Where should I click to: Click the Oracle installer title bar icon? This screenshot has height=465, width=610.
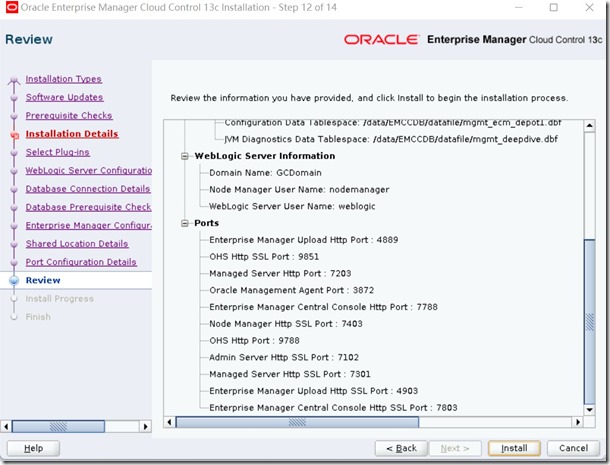(12, 7)
